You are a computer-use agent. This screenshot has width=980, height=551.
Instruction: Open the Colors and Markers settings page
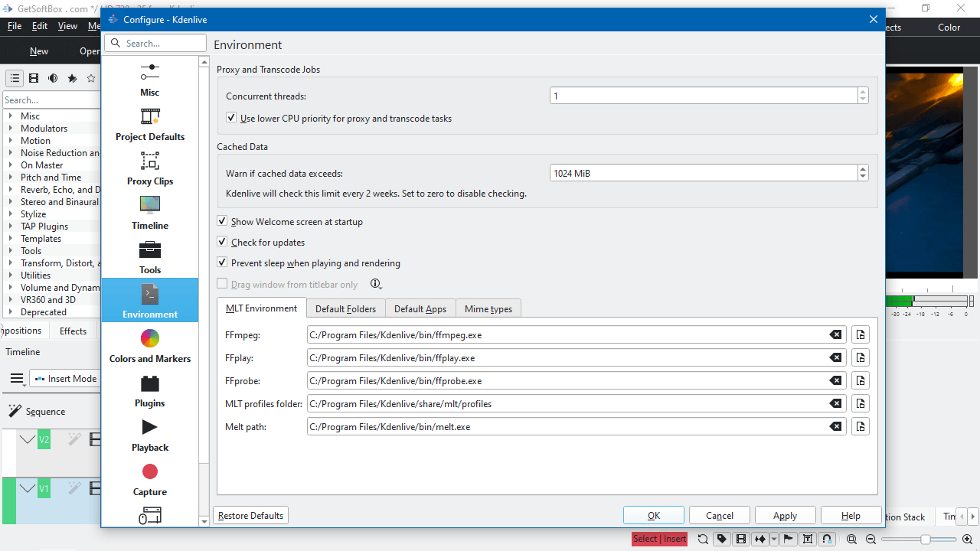click(x=150, y=346)
